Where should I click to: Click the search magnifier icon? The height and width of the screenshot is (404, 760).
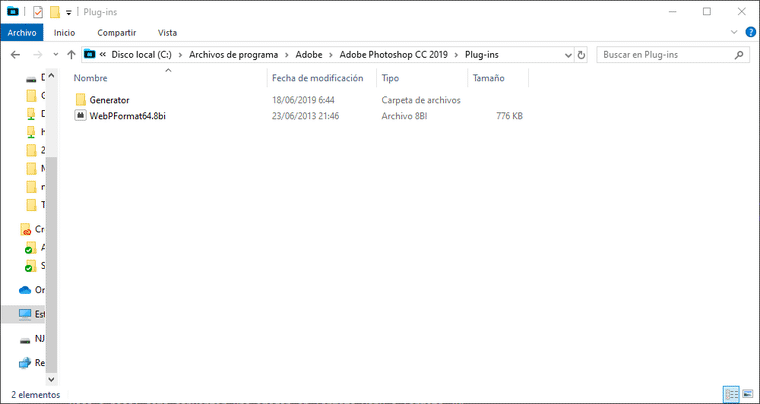click(x=739, y=55)
